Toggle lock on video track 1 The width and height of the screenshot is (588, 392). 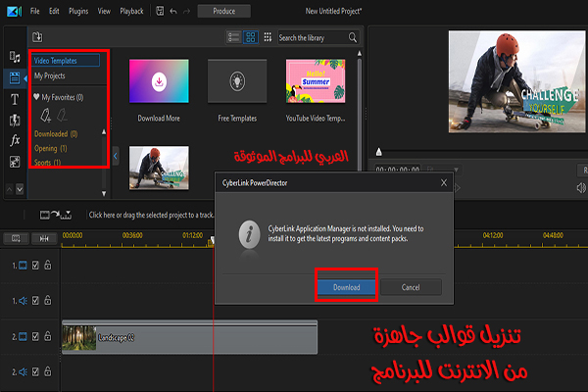[48, 265]
